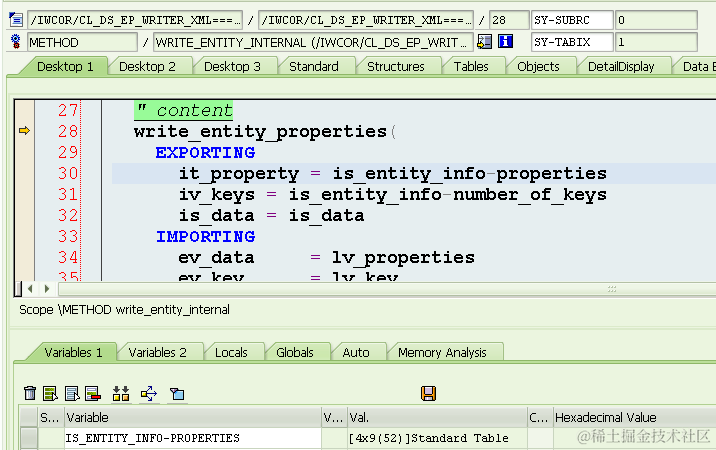Select the Auto tab

pos(356,353)
